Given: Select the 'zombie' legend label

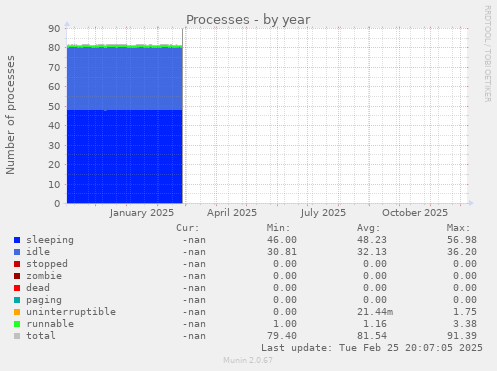Looking at the screenshot, I should pos(44,276).
